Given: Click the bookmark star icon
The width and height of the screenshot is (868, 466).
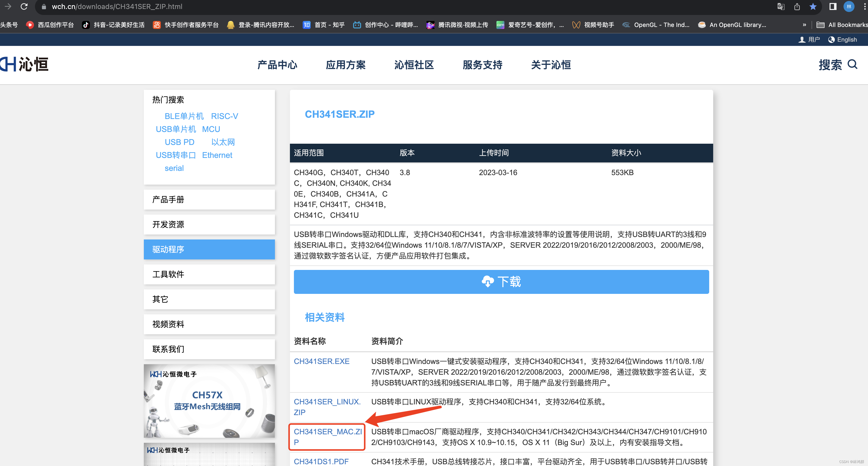Looking at the screenshot, I should (x=813, y=7).
